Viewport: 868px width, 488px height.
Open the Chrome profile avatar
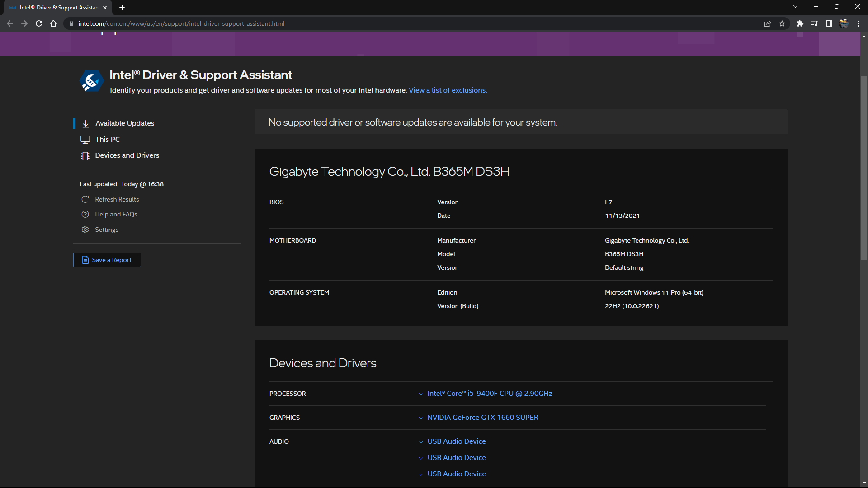844,23
